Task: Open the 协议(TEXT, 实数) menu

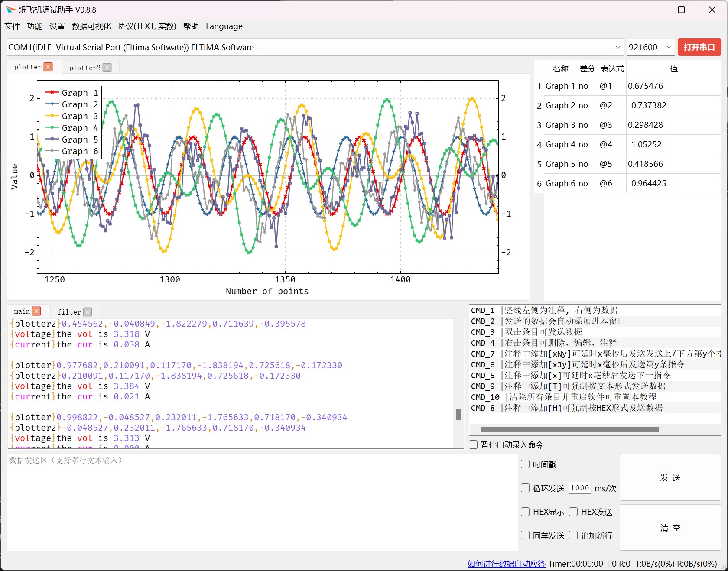Action: [147, 26]
